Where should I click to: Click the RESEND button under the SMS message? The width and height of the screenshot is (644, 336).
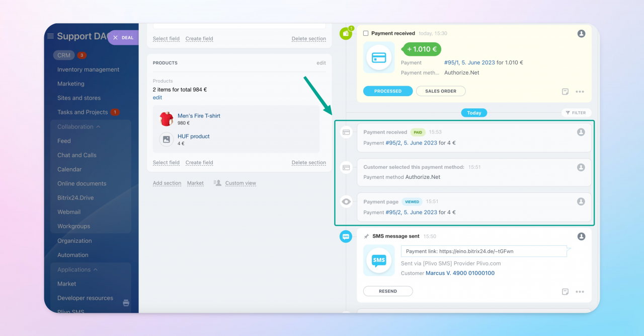[x=388, y=291]
